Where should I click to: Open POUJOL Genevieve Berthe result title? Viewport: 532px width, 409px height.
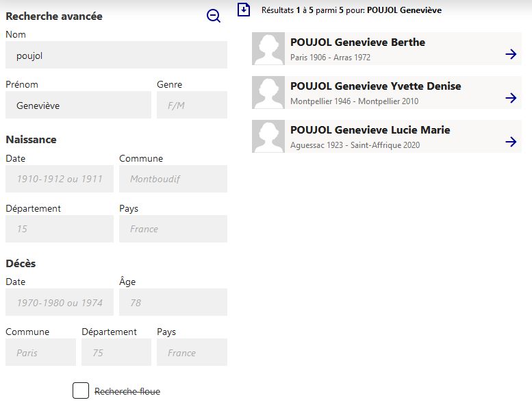pyautogui.click(x=357, y=42)
